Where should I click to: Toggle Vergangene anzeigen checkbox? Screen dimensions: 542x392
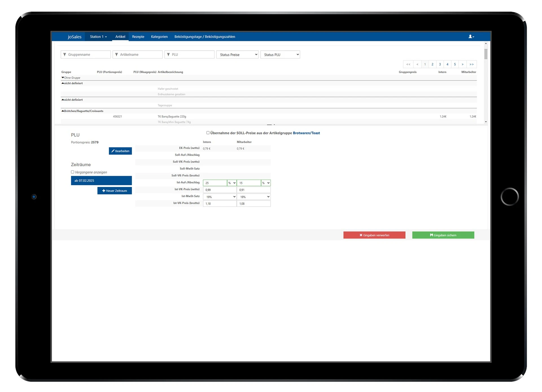coord(73,172)
